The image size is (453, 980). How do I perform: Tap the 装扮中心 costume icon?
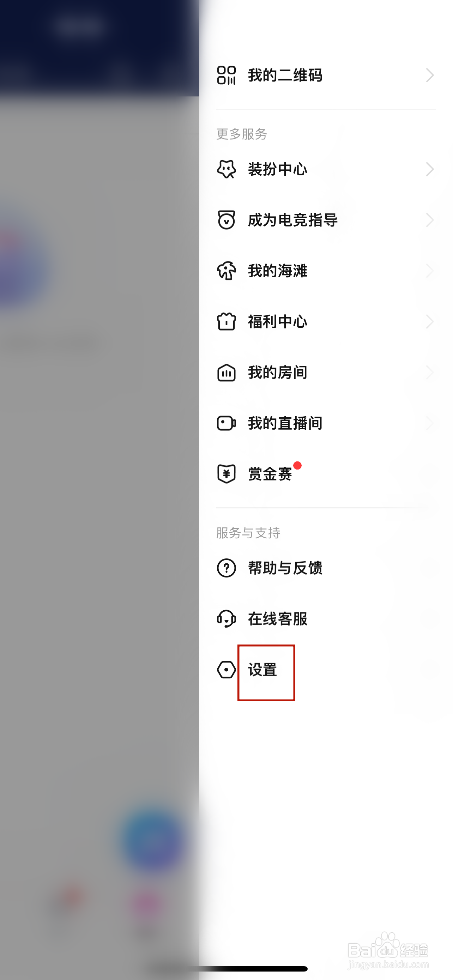click(x=226, y=169)
